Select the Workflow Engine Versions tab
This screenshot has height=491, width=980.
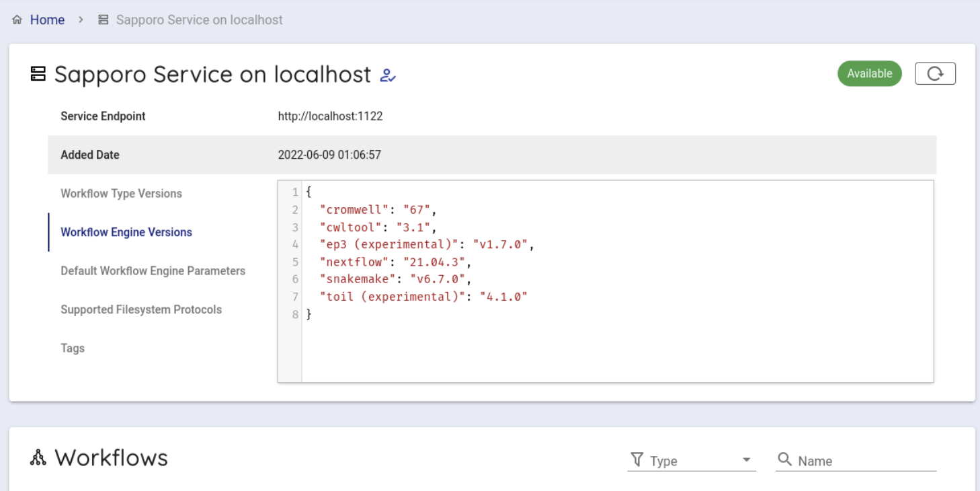tap(126, 232)
